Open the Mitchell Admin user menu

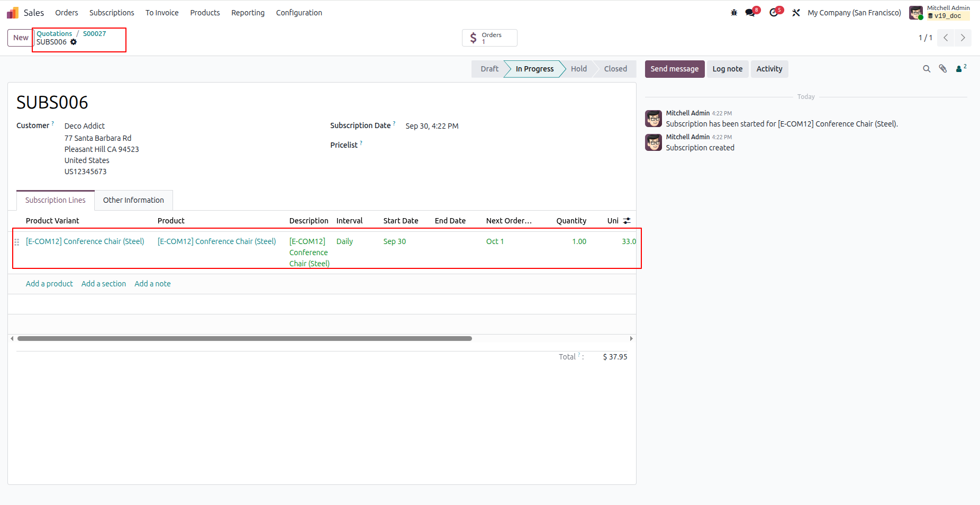tap(940, 12)
